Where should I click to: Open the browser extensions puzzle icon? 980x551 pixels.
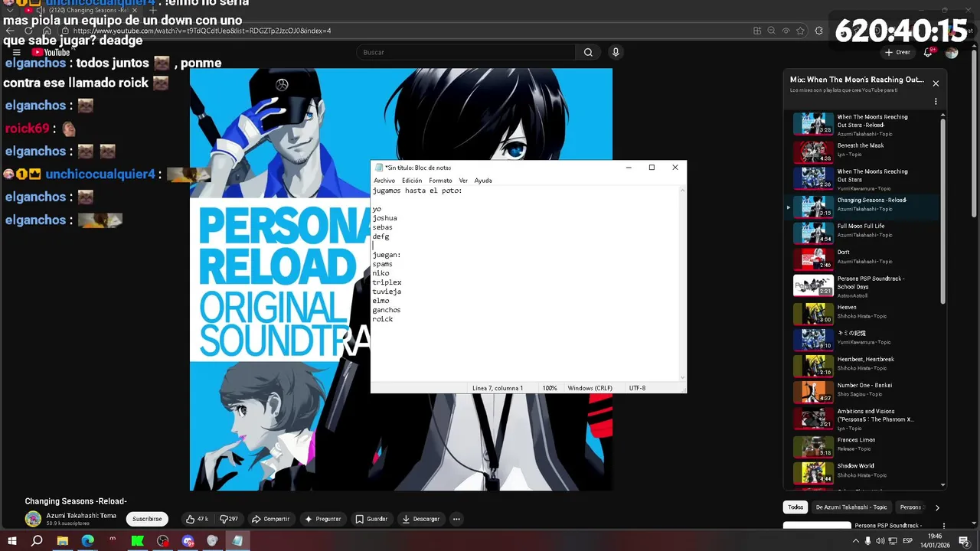pos(819,31)
